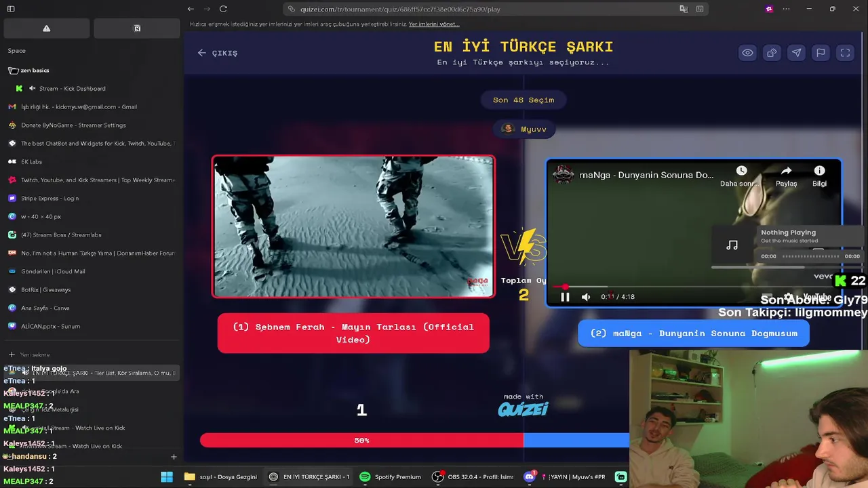Mute the Stream - Kick Dashboard tab audio
Image resolution: width=868 pixels, height=488 pixels.
tap(32, 89)
